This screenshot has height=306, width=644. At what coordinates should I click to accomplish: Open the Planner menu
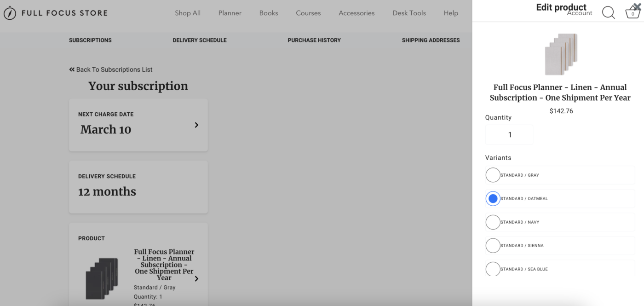click(230, 13)
